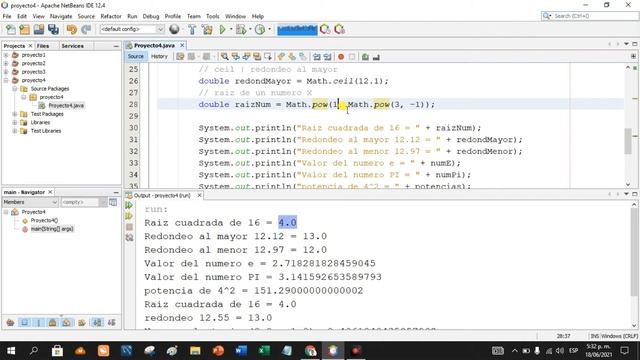Select main(String[] args) in Navigator
This screenshot has width=640, height=360.
52,229
